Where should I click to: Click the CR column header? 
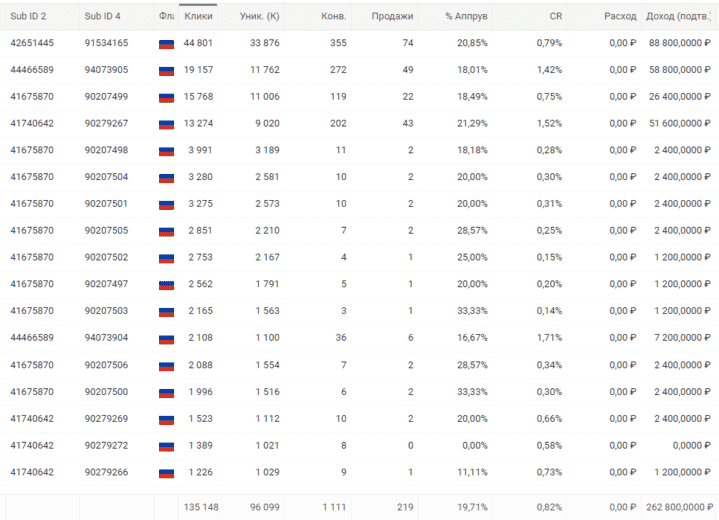(556, 16)
